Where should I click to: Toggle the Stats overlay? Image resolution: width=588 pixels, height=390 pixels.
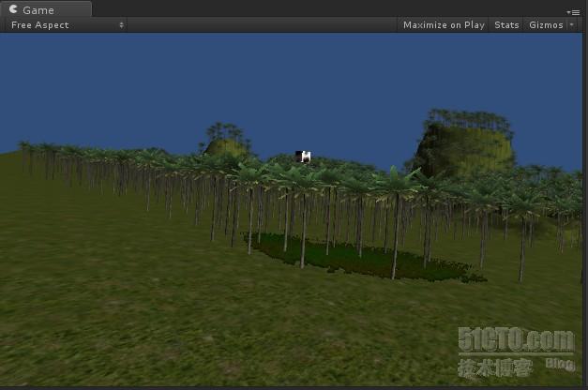(x=506, y=25)
